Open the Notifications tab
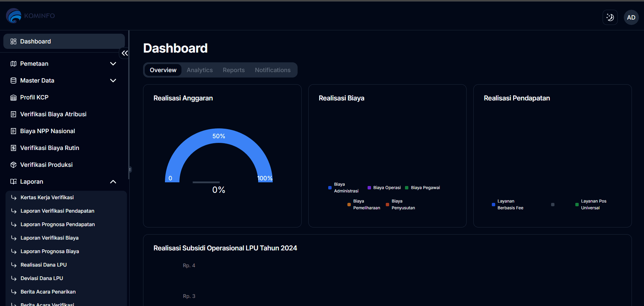This screenshot has width=644, height=306. (272, 70)
